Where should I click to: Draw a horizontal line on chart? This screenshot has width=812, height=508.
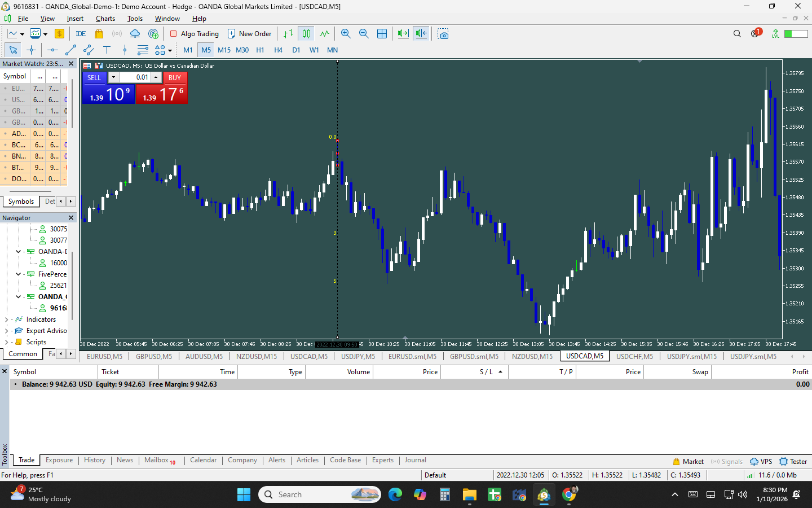click(52, 50)
